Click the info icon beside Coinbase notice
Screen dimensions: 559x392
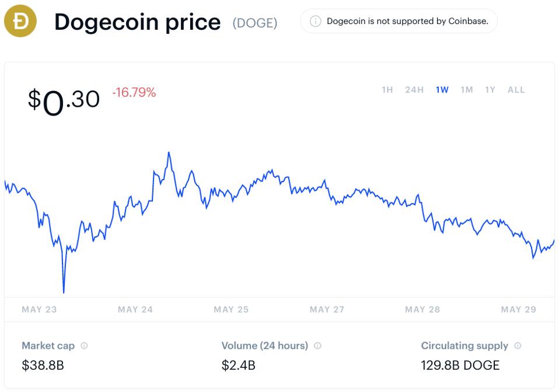click(315, 22)
